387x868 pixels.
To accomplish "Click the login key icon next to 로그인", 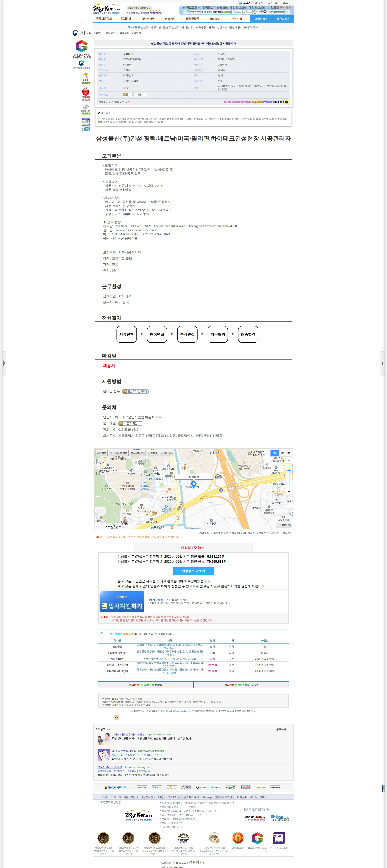I will [x=240, y=3].
